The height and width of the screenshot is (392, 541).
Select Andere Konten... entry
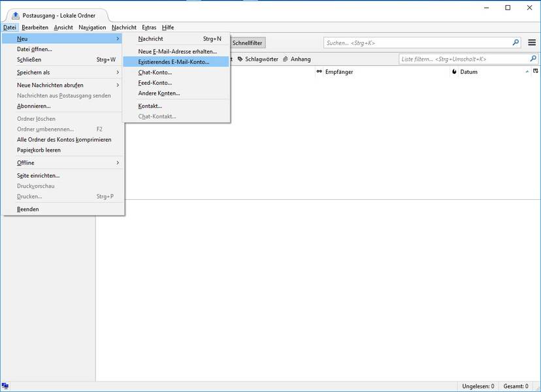point(176,93)
